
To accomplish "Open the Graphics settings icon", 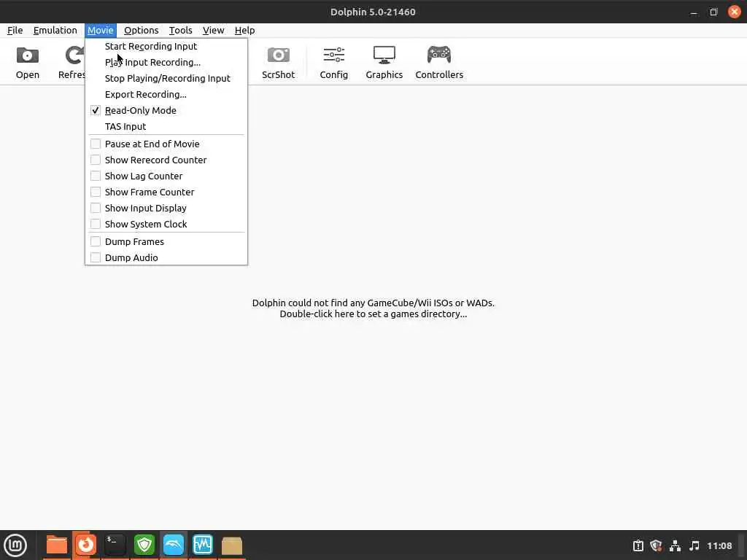I will 384,62.
